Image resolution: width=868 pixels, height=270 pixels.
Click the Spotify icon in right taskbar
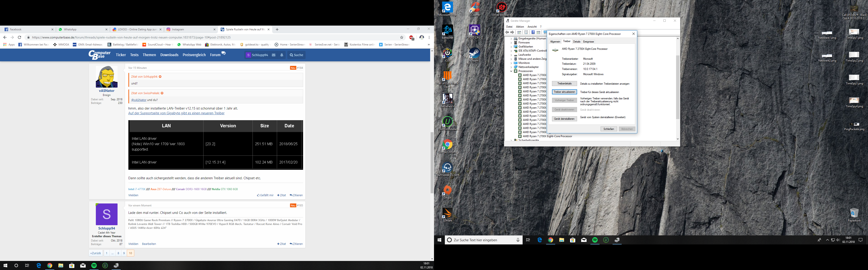595,240
